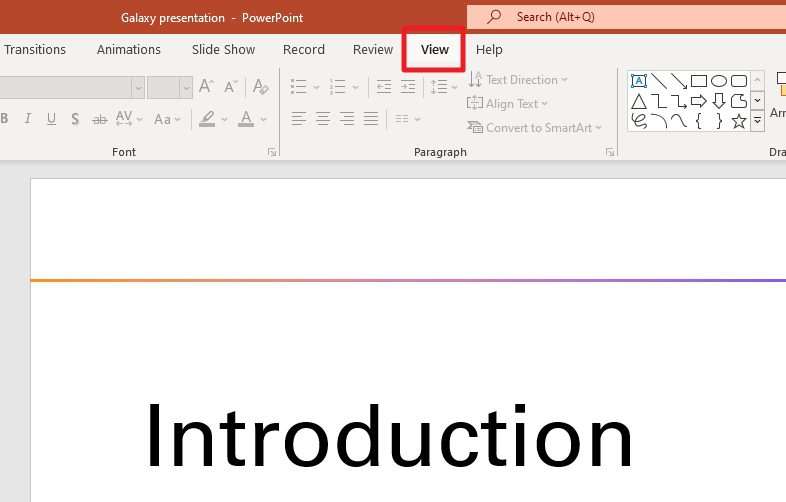Toggle italic formatting
The height and width of the screenshot is (502, 786).
(28, 119)
